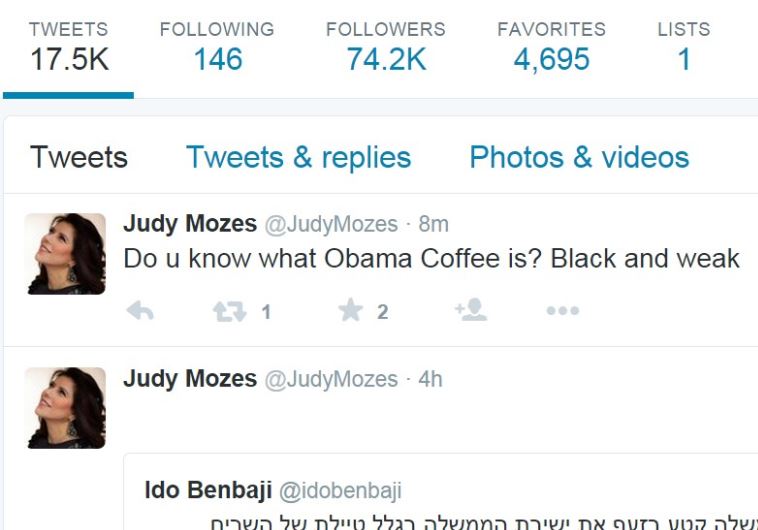Screen dimensions: 758x530
Task: Switch to Photos & videos
Action: (579, 157)
